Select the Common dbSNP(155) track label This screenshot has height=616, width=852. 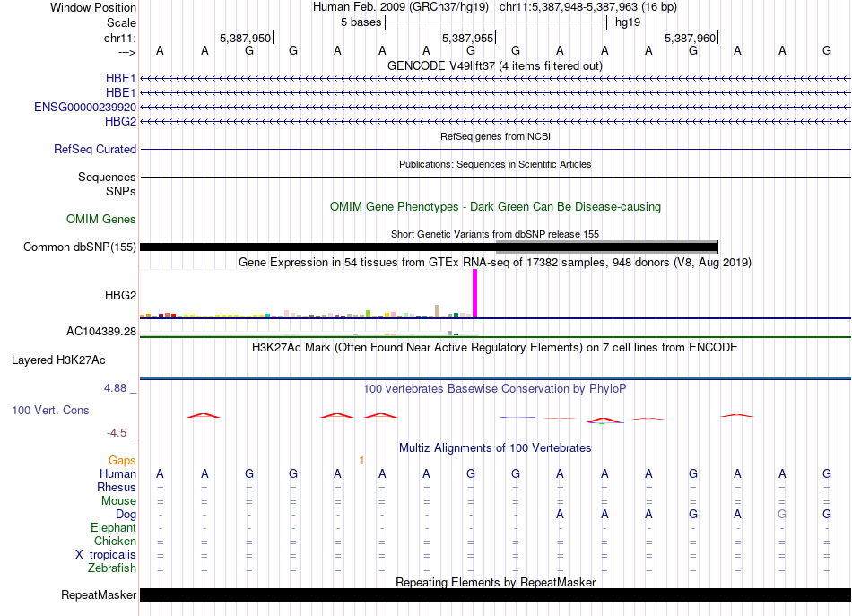click(79, 247)
